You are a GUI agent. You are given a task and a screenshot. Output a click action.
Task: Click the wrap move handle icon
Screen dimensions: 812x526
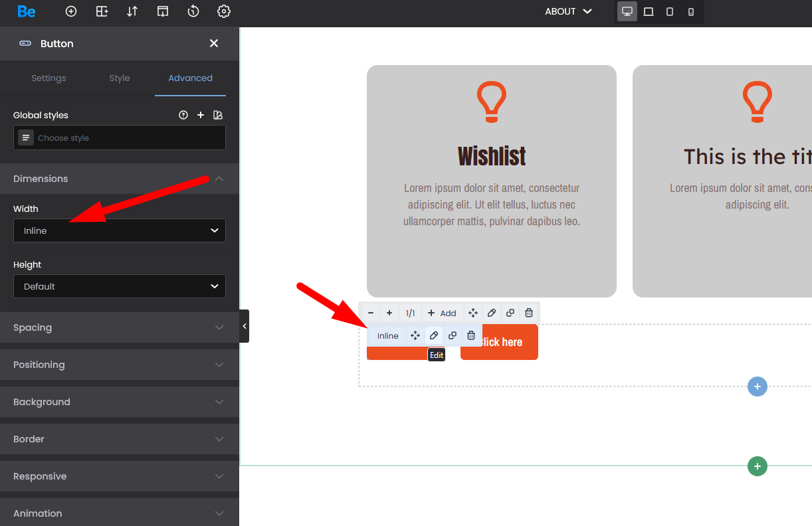[x=473, y=313]
